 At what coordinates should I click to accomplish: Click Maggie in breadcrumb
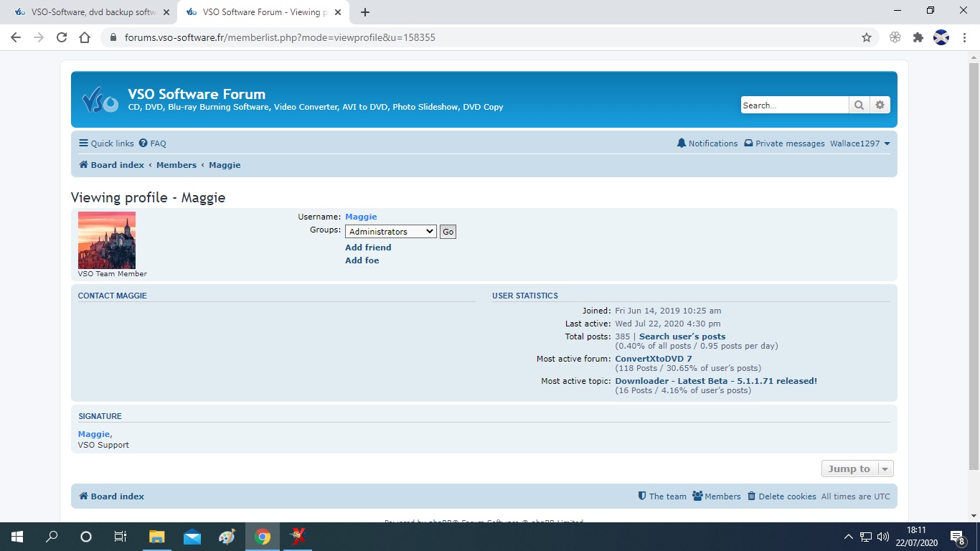[225, 165]
